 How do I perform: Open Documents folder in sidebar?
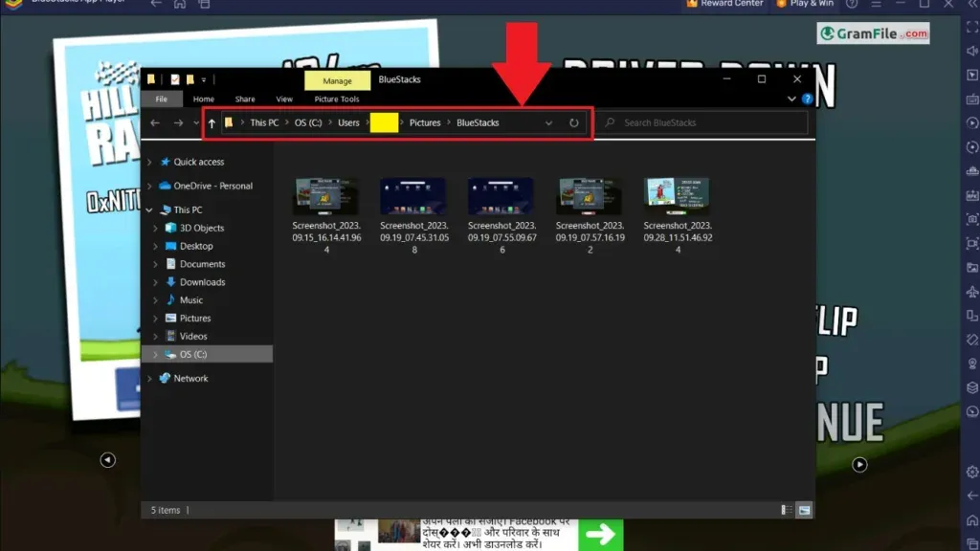[202, 264]
